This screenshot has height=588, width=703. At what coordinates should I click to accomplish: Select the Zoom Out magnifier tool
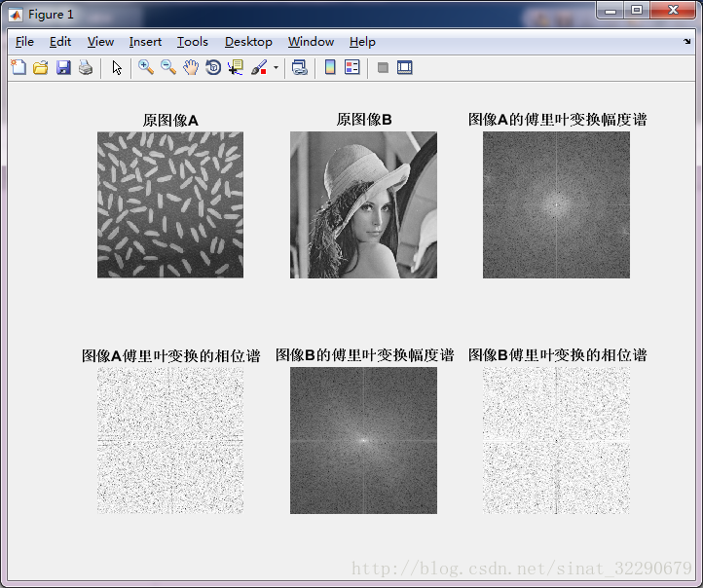click(x=168, y=67)
